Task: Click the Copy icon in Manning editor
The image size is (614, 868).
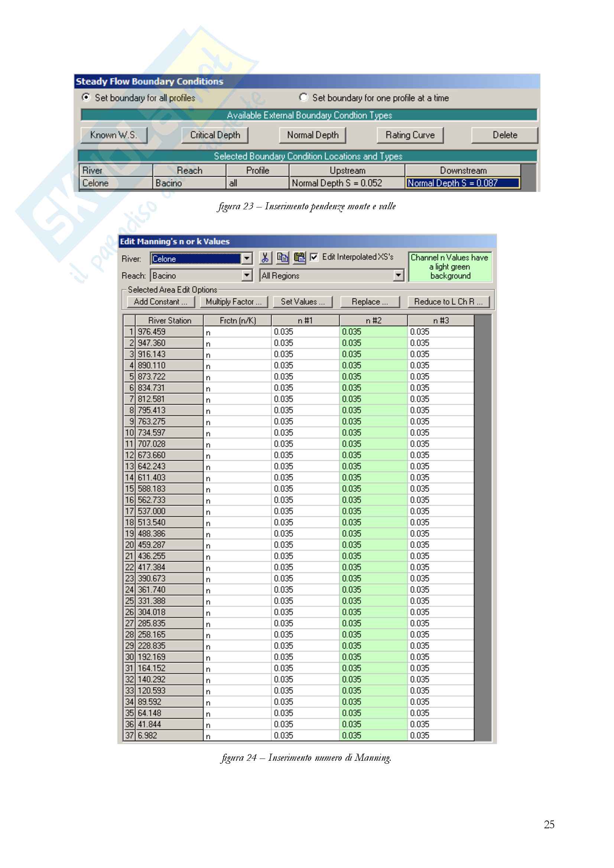Action: [282, 258]
